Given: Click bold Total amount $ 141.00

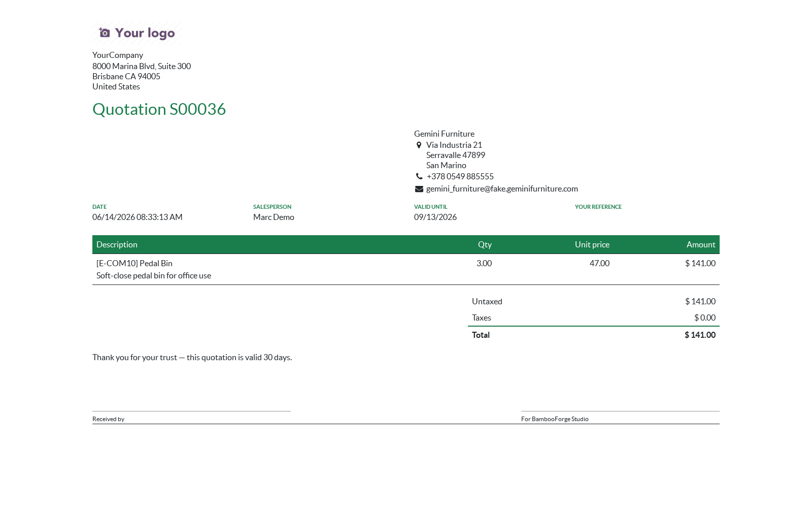Looking at the screenshot, I should click(x=700, y=335).
